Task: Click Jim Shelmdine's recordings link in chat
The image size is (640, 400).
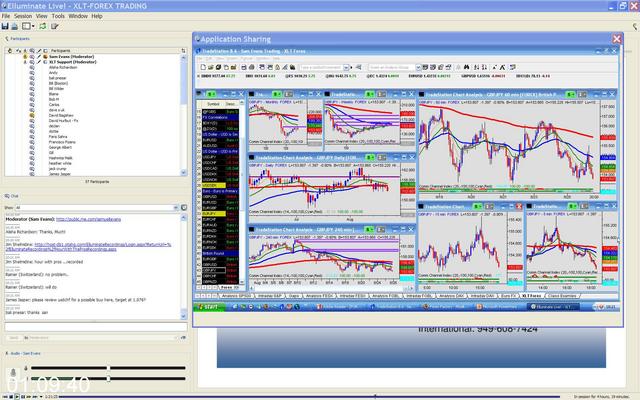Action: pos(103,247)
